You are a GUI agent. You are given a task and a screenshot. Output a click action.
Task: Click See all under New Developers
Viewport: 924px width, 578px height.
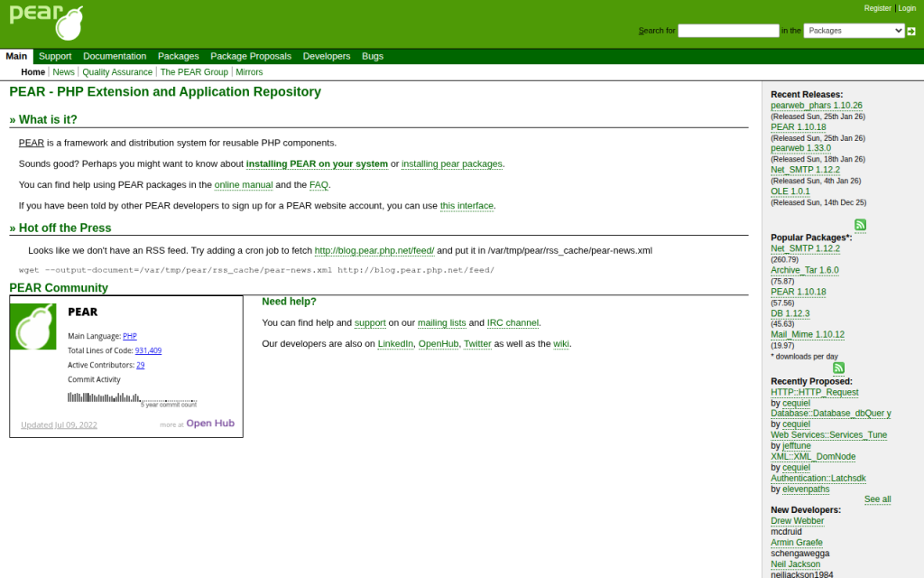point(877,499)
